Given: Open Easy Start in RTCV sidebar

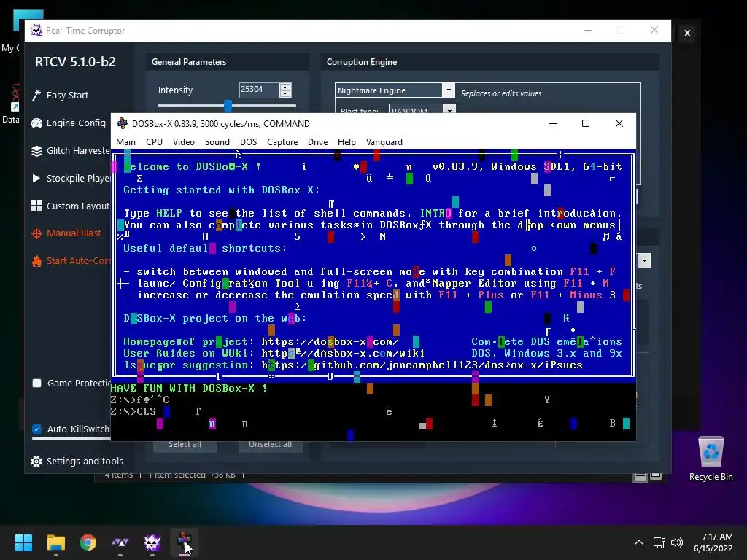Looking at the screenshot, I should pyautogui.click(x=60, y=96).
